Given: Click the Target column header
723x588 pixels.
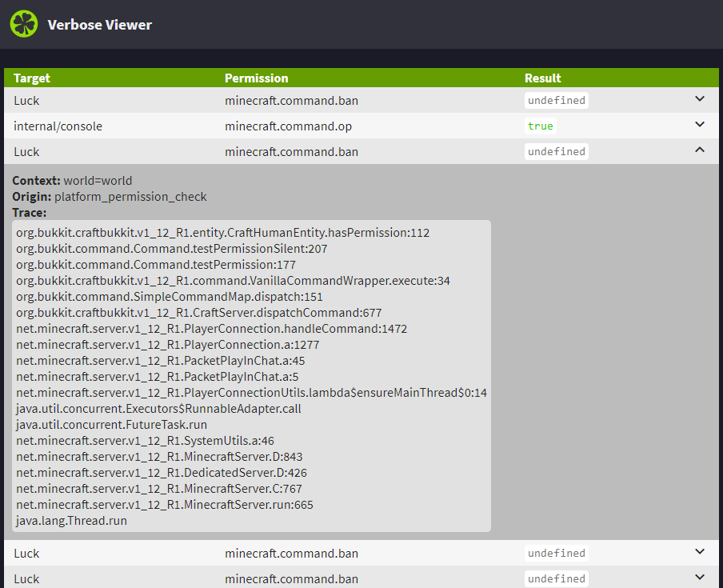Looking at the screenshot, I should coord(32,78).
